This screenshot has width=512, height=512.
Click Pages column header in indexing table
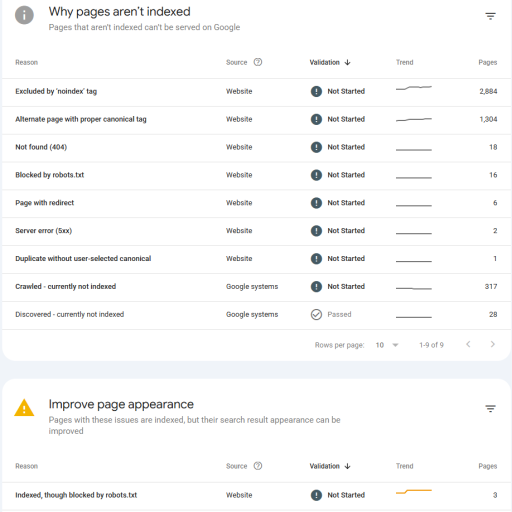(x=488, y=62)
